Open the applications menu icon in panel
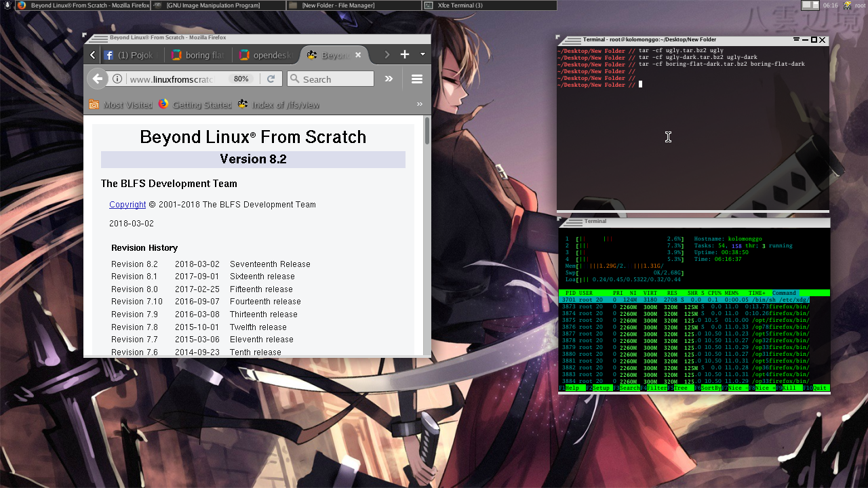The height and width of the screenshot is (488, 868). tap(7, 5)
